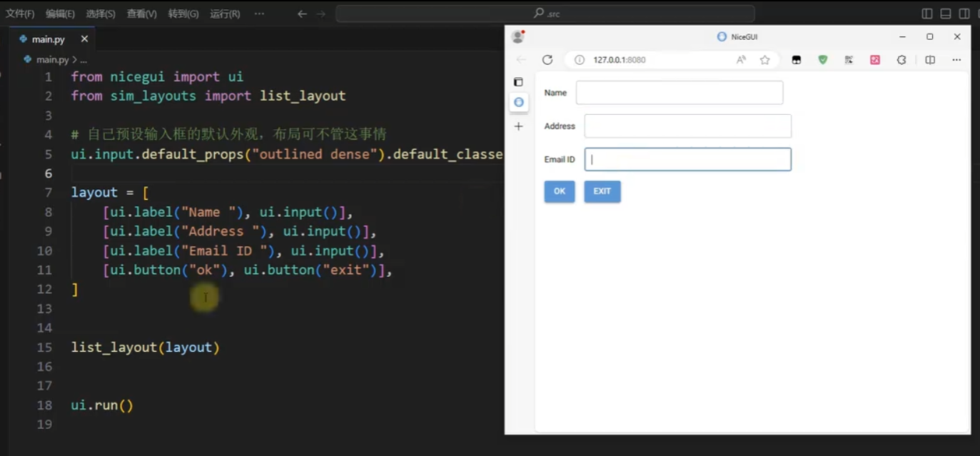
Task: Click line number 13 in the gutter
Action: (x=44, y=308)
